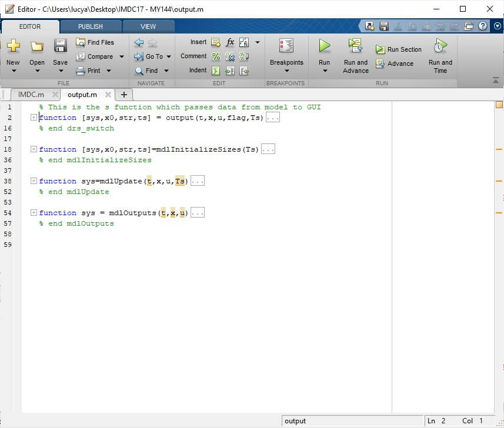The height and width of the screenshot is (428, 504).
Task: Increase indent icon
Action: coord(230,71)
